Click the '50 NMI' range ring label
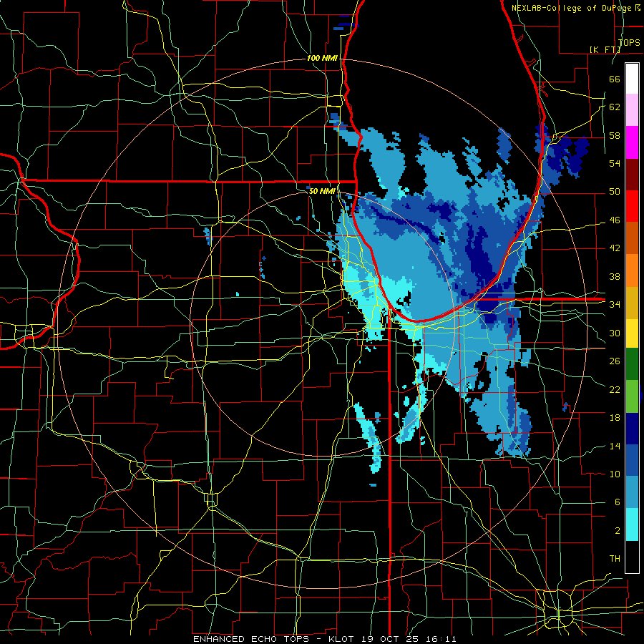644x644 pixels. (322, 191)
